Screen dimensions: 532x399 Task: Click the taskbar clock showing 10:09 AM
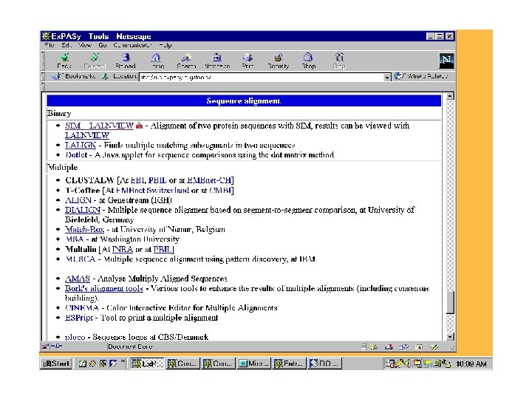pos(471,364)
